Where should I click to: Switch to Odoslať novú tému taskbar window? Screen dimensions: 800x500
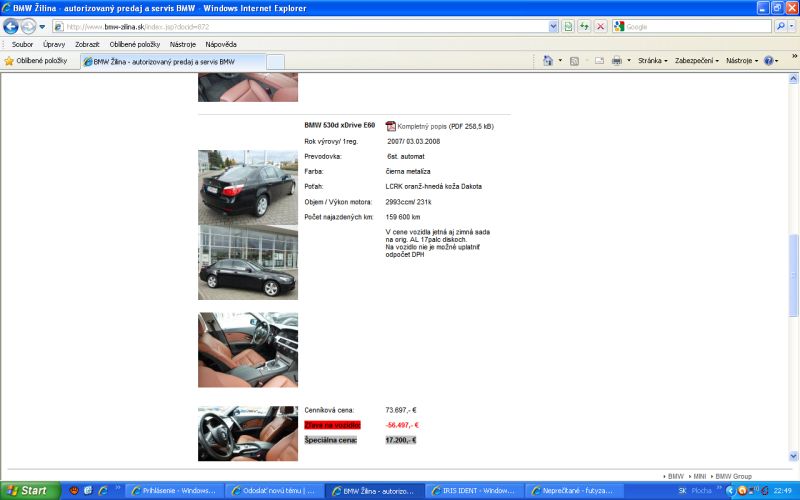274,491
